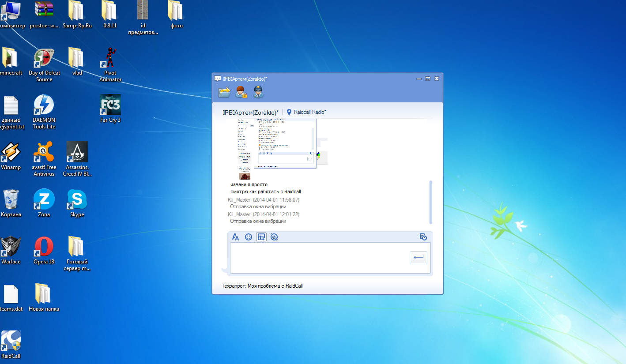Image resolution: width=626 pixels, height=364 pixels.
Task: Select DAEMON Tools Lite icon
Action: (x=44, y=112)
